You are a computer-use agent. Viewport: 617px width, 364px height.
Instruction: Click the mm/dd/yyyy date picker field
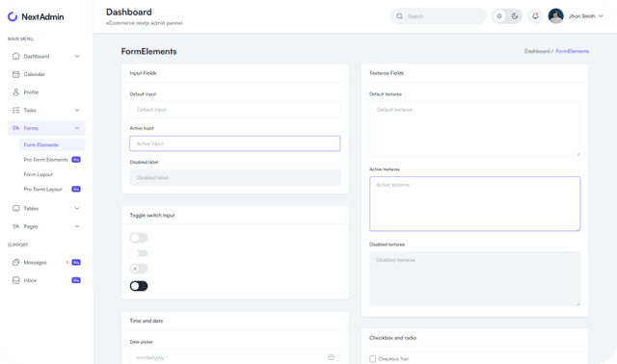click(x=235, y=357)
